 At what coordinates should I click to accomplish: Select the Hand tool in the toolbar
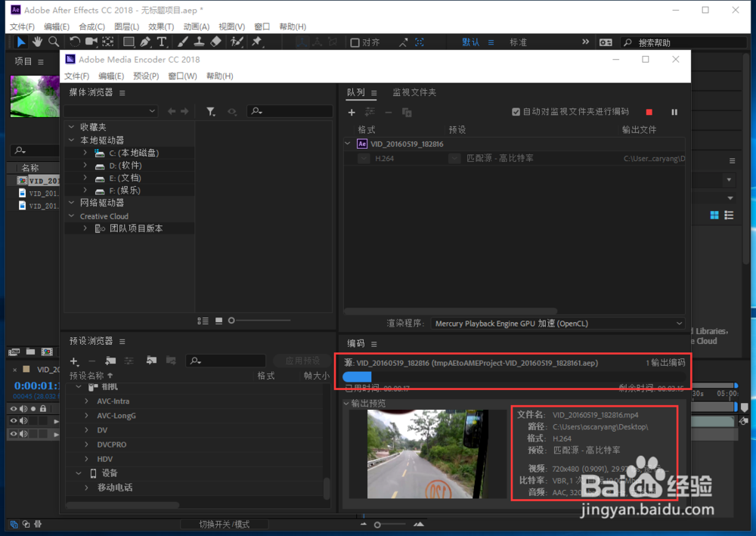coord(38,42)
